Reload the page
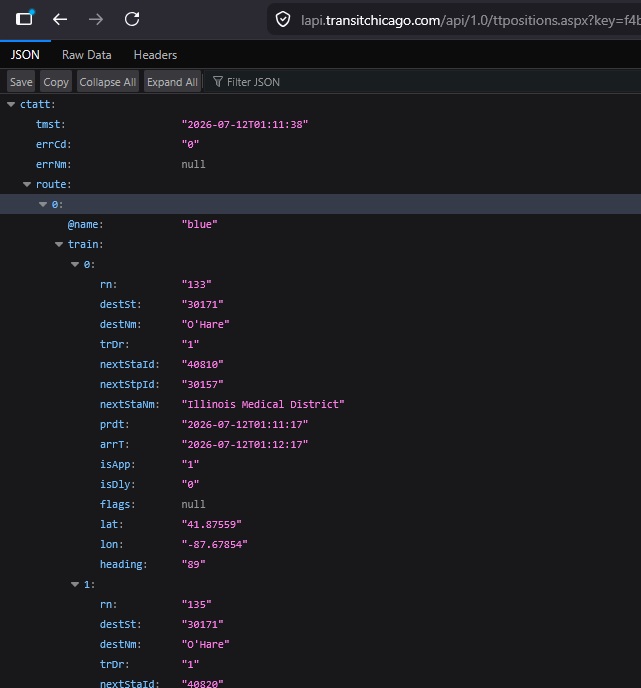This screenshot has width=641, height=688. pos(132,19)
